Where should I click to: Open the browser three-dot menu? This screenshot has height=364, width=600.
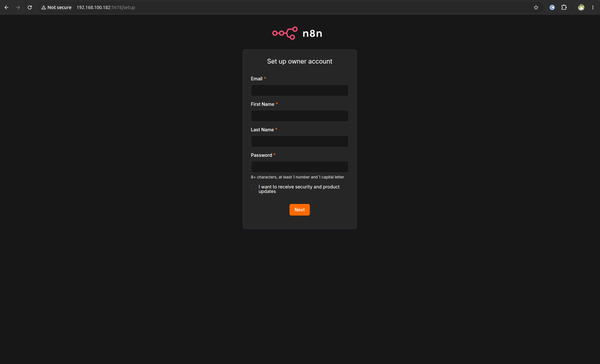pos(593,7)
